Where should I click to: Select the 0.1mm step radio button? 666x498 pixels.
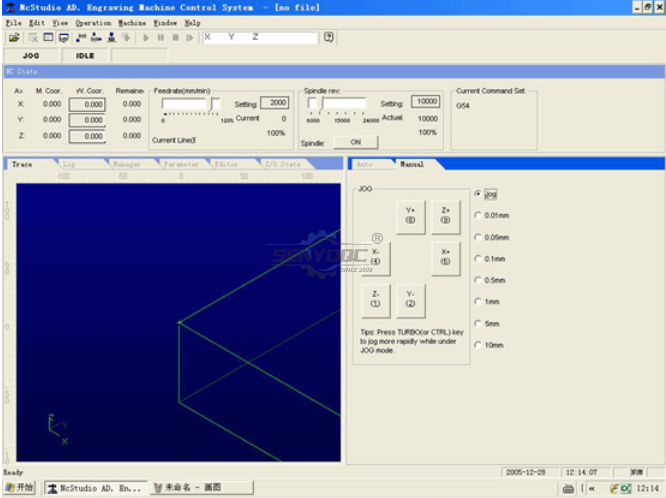(x=478, y=258)
